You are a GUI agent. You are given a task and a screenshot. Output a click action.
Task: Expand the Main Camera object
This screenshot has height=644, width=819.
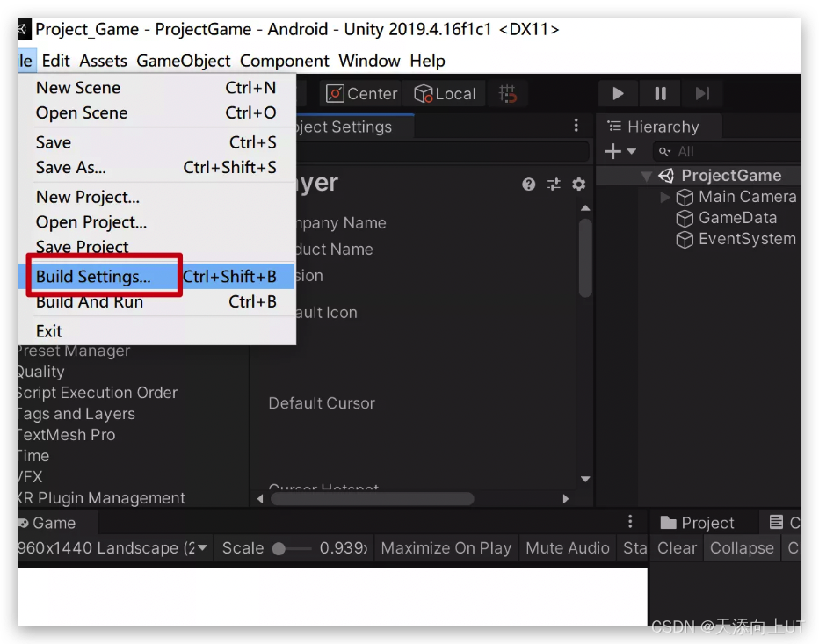pos(665,197)
